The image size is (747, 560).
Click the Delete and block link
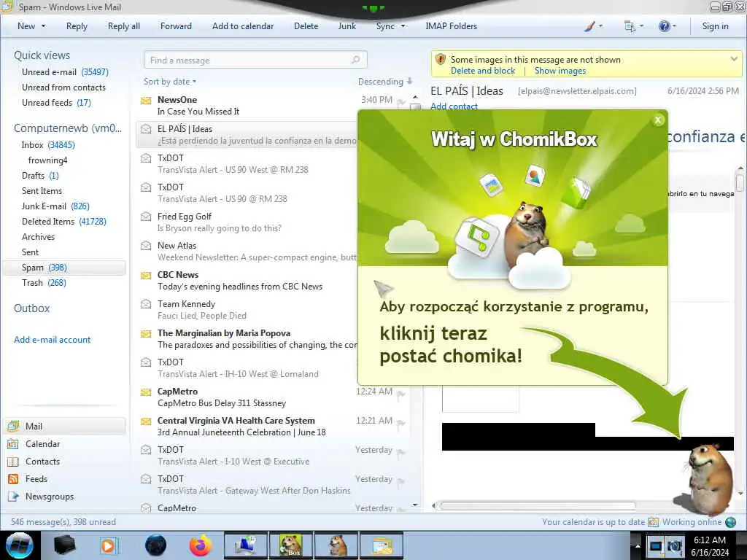483,71
